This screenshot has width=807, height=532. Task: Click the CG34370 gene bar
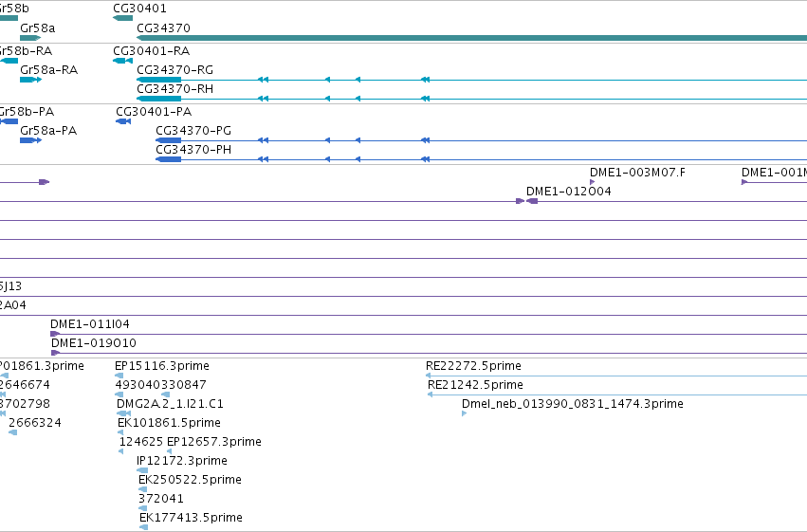pos(471,38)
